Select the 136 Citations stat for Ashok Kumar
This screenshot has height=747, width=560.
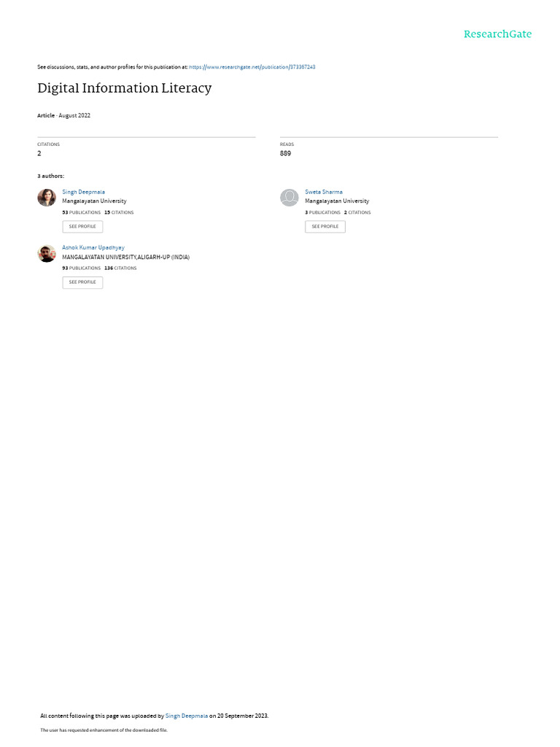[120, 268]
